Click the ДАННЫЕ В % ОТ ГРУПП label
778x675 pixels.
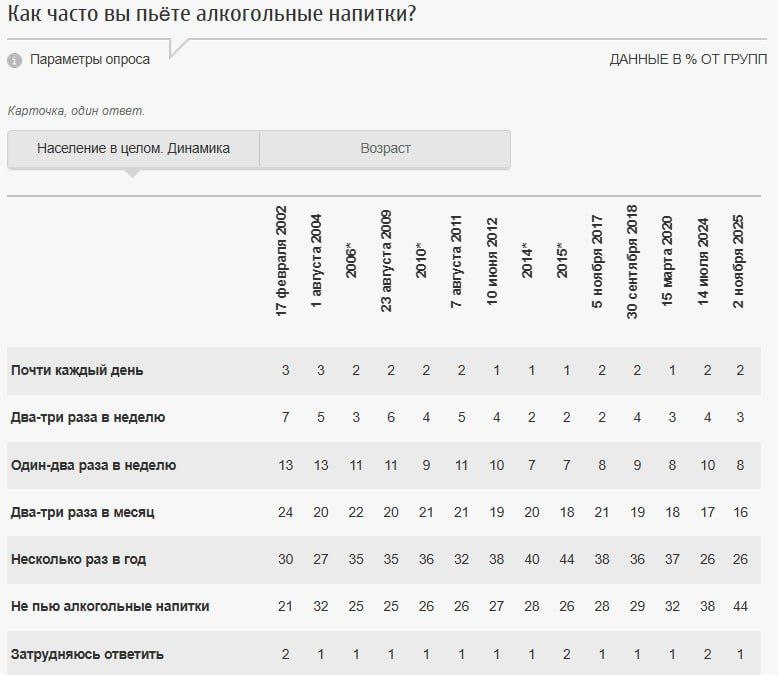click(688, 60)
